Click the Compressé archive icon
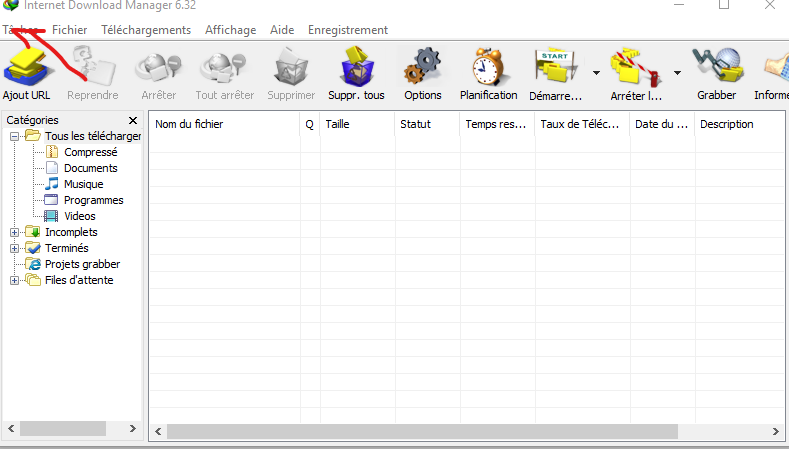789x449 pixels. [52, 152]
